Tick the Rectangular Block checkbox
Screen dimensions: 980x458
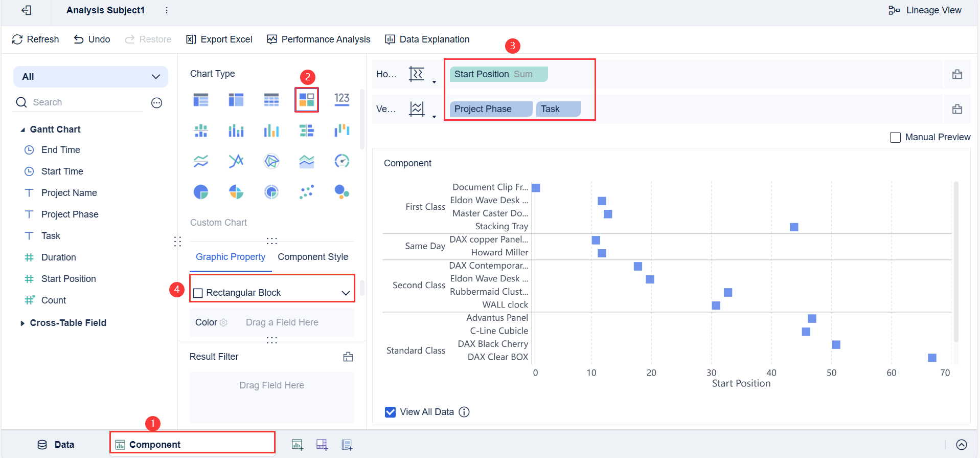point(198,293)
